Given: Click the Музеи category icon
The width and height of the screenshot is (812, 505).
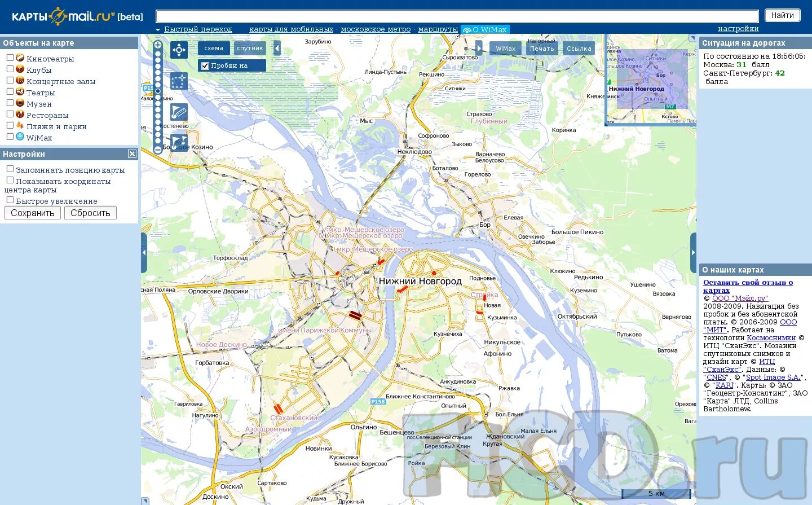Looking at the screenshot, I should coord(20,103).
